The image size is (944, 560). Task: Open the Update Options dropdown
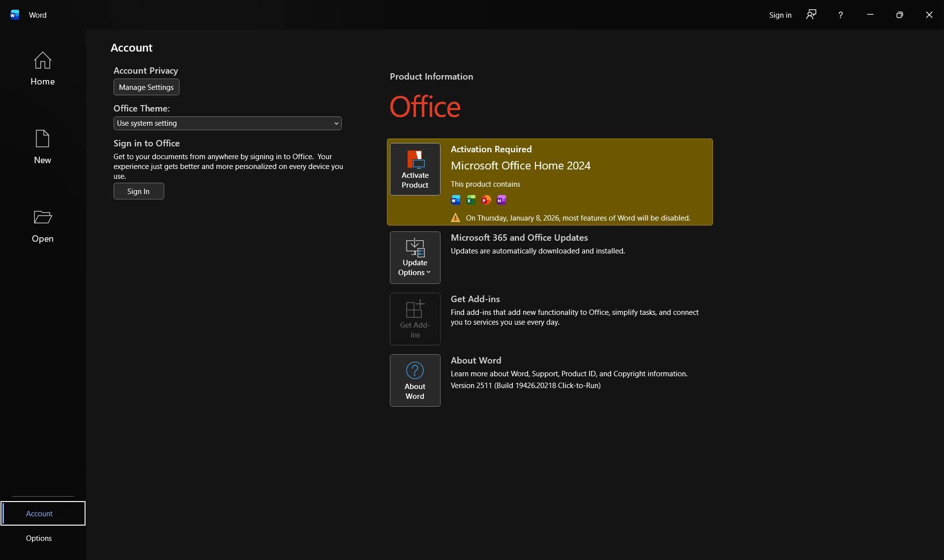tap(414, 257)
